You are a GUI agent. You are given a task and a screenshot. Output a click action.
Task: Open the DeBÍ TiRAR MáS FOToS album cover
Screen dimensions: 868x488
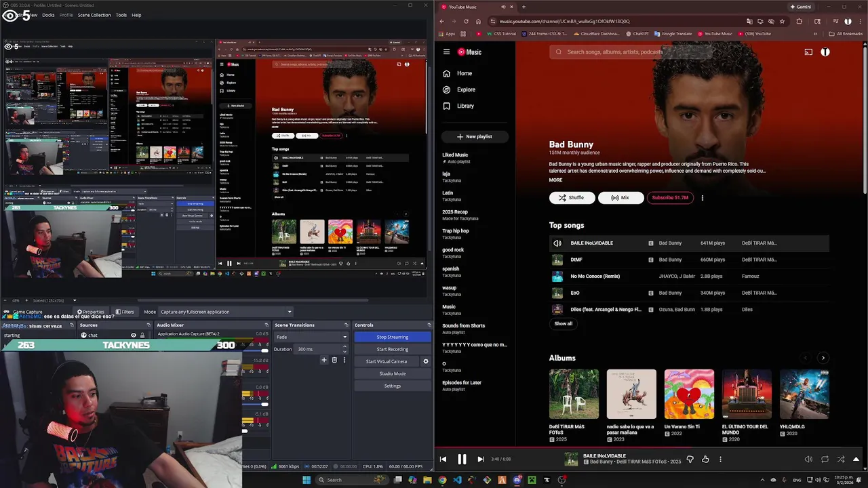[574, 394]
